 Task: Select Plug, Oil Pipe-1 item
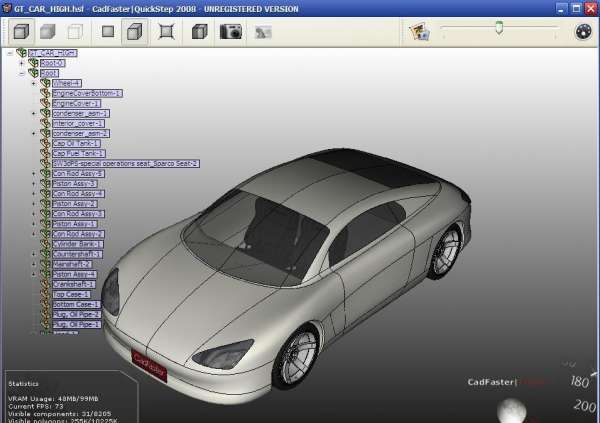click(76, 324)
